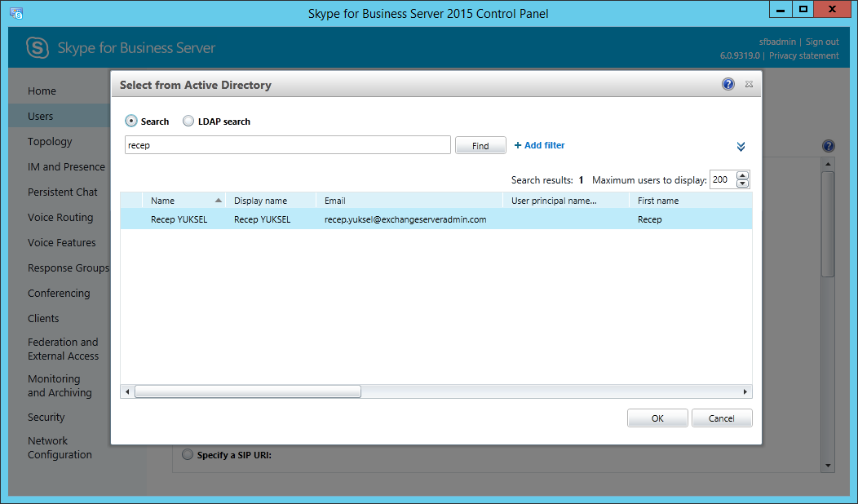Click the horizontal scrollbar thumb in results

pos(248,391)
